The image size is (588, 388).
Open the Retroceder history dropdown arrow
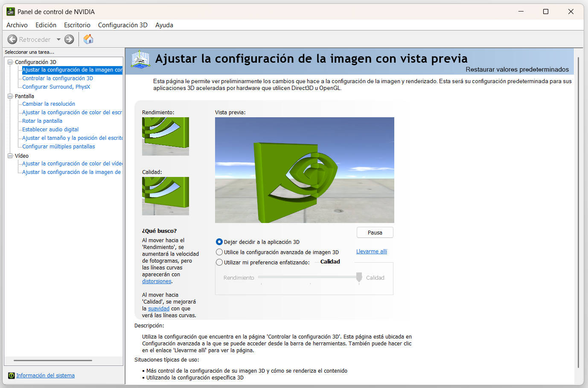coord(58,39)
